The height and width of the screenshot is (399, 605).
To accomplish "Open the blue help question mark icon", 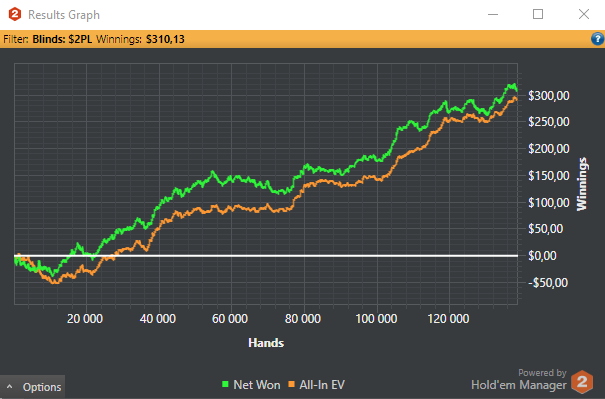I will click(597, 39).
